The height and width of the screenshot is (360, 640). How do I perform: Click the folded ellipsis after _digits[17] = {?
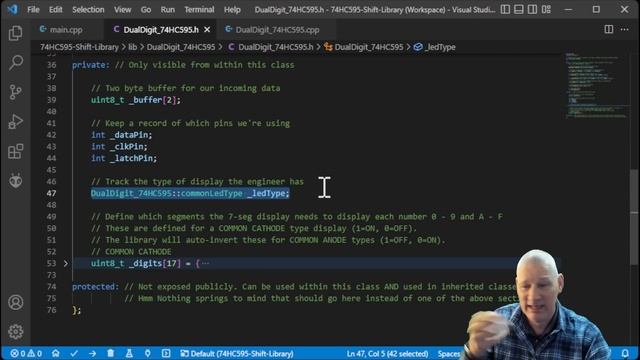click(x=205, y=263)
